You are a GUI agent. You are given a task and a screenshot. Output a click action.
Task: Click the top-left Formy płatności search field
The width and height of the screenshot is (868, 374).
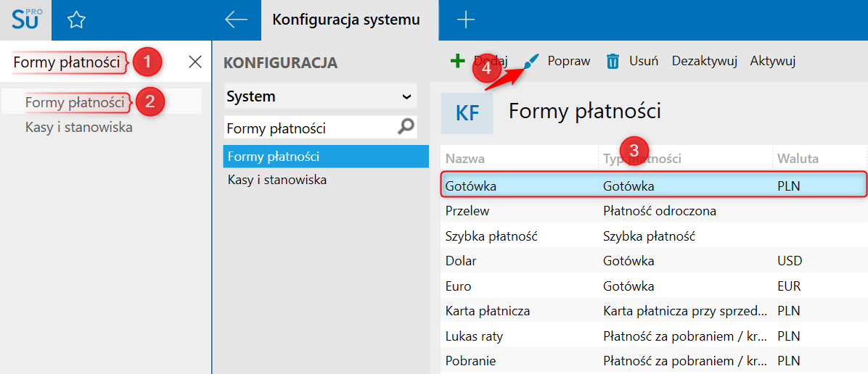click(x=67, y=62)
